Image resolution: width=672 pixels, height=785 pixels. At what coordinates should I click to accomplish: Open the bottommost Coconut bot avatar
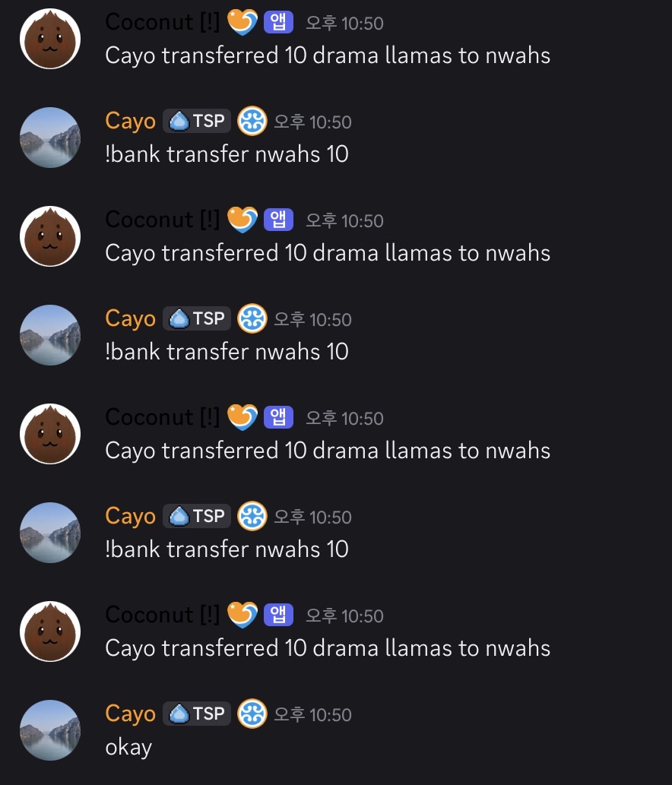point(50,631)
